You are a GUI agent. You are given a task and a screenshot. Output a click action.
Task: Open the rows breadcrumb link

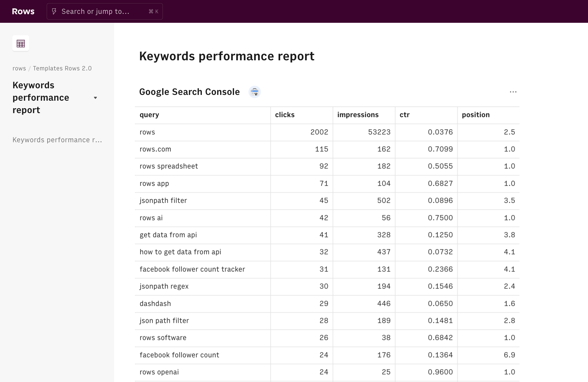19,68
